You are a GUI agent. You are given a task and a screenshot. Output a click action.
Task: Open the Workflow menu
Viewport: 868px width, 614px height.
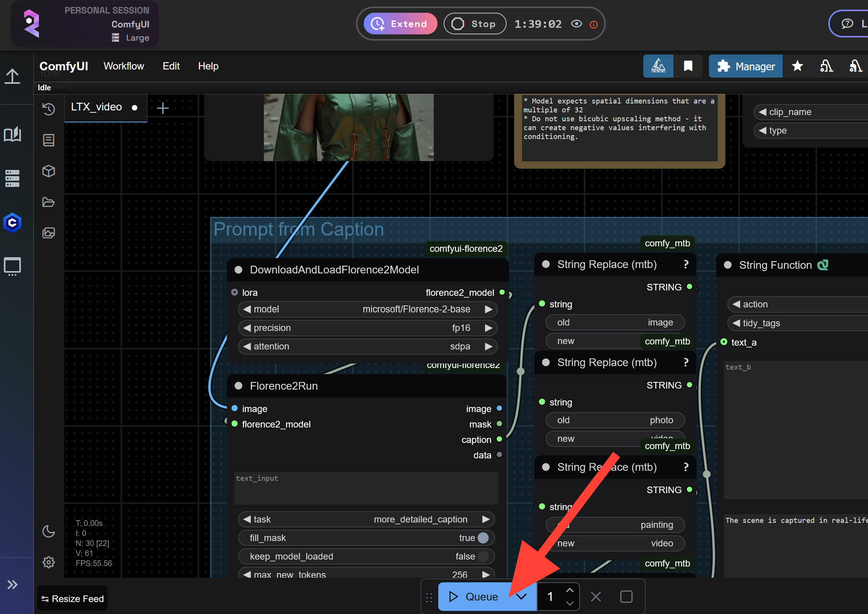point(124,66)
